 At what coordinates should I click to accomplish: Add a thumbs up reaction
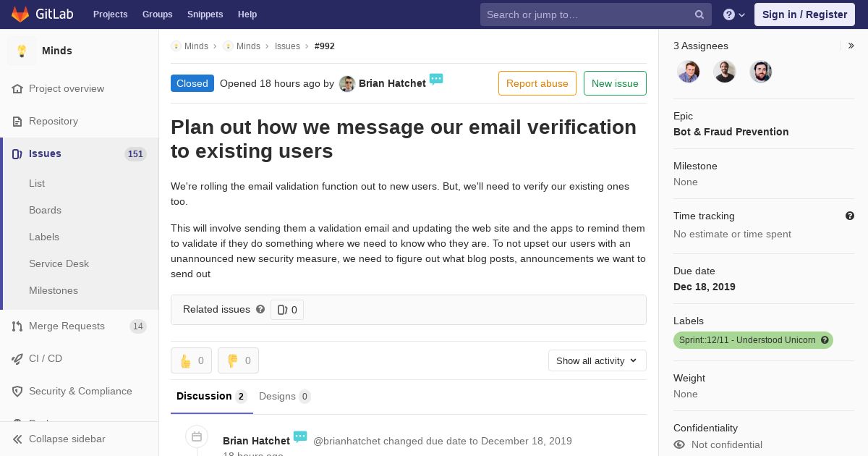(191, 360)
